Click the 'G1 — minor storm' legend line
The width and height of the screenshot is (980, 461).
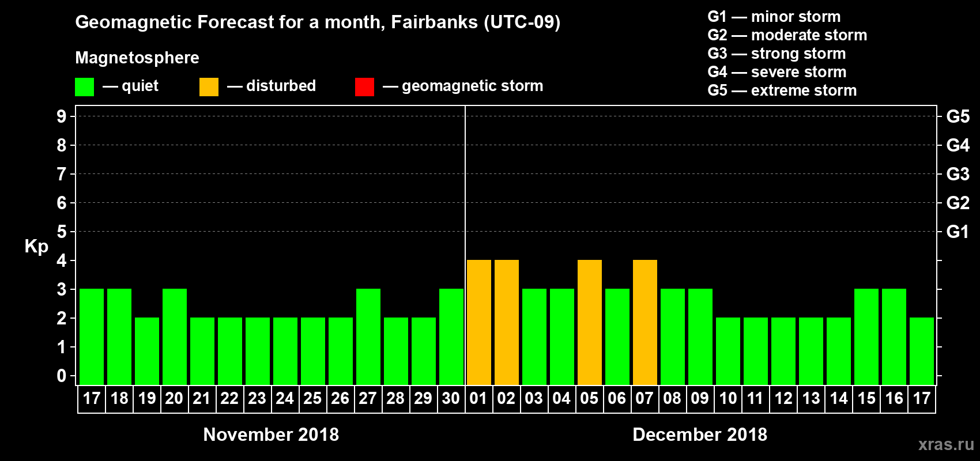pyautogui.click(x=774, y=17)
